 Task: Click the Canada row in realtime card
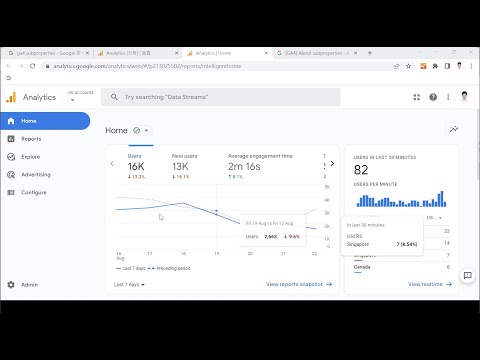(402, 267)
